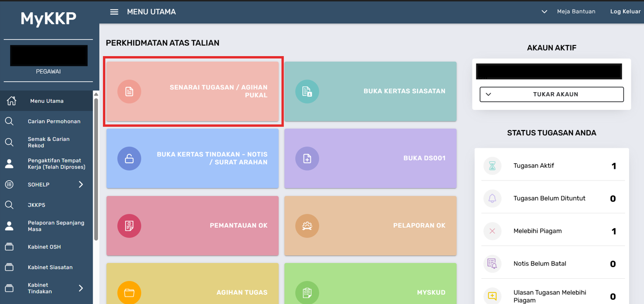The width and height of the screenshot is (644, 304).
Task: Open dropdown chevron beside Meja Bantuan
Action: click(544, 12)
